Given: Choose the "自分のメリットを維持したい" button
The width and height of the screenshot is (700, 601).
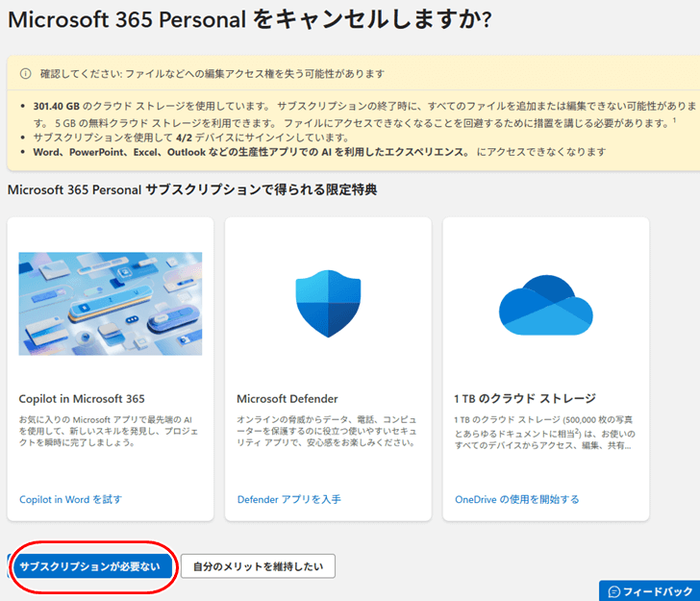Looking at the screenshot, I should tap(258, 566).
